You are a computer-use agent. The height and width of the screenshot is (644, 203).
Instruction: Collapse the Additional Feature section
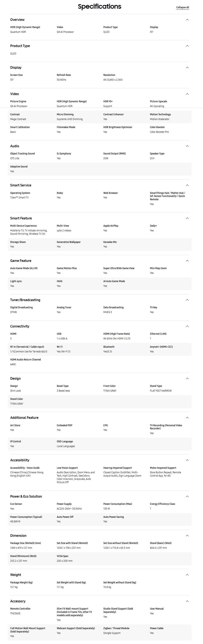pyautogui.click(x=187, y=418)
